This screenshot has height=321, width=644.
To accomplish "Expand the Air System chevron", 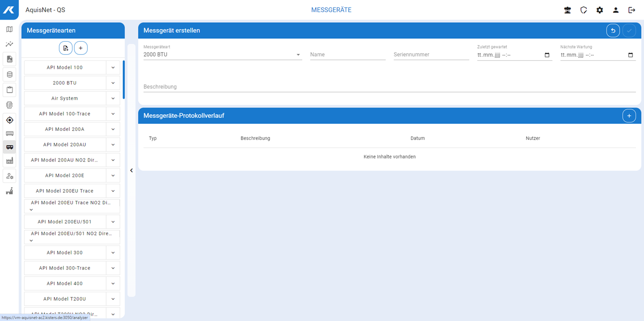I will (113, 99).
